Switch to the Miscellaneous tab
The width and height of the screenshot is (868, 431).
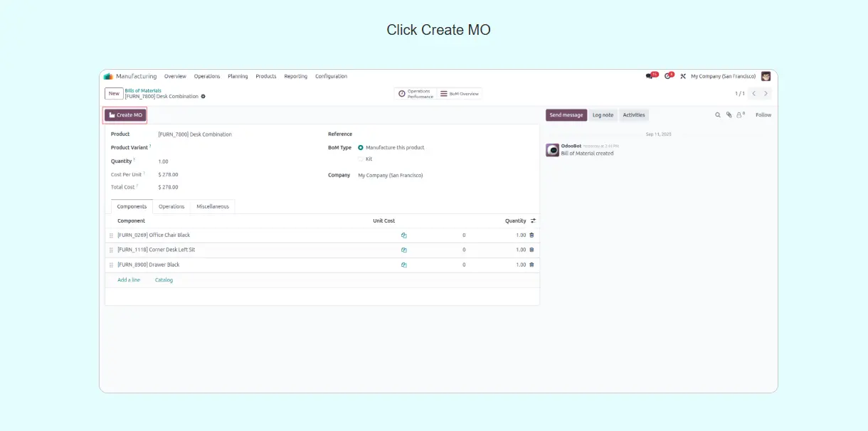pos(213,206)
